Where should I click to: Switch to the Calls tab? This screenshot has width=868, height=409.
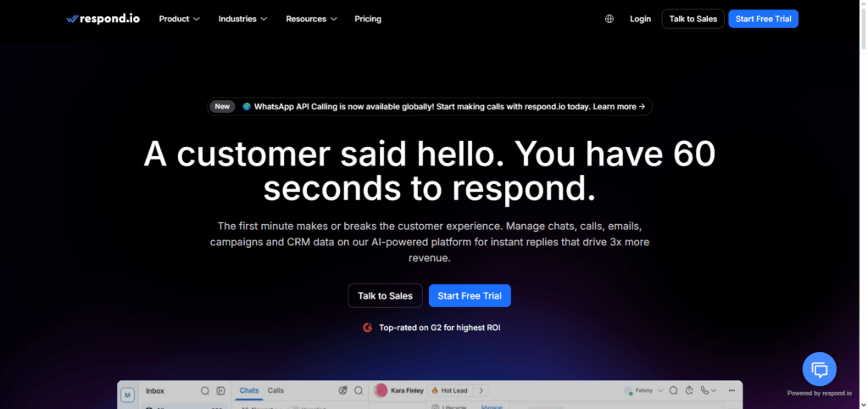coord(275,390)
